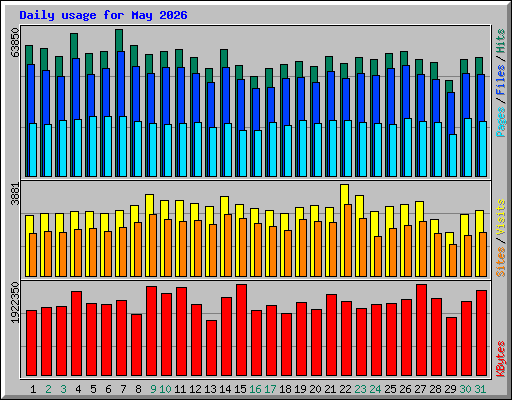Select the red KBytes bar for day 4

(76, 333)
